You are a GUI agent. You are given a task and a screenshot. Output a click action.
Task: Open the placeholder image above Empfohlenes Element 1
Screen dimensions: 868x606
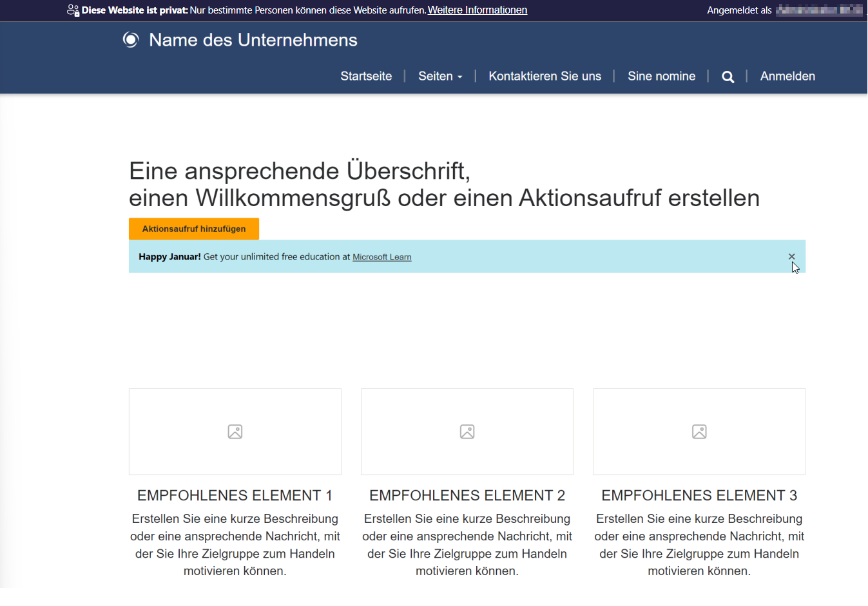click(235, 431)
